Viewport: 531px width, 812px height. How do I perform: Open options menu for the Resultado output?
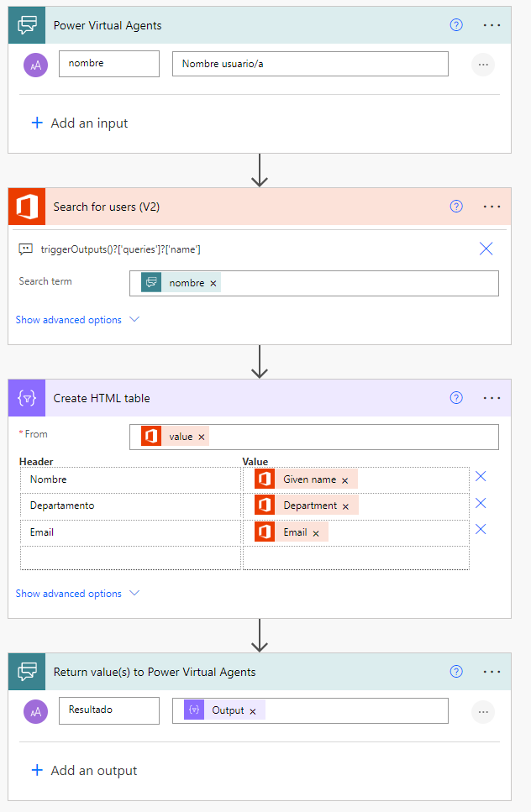pos(482,711)
